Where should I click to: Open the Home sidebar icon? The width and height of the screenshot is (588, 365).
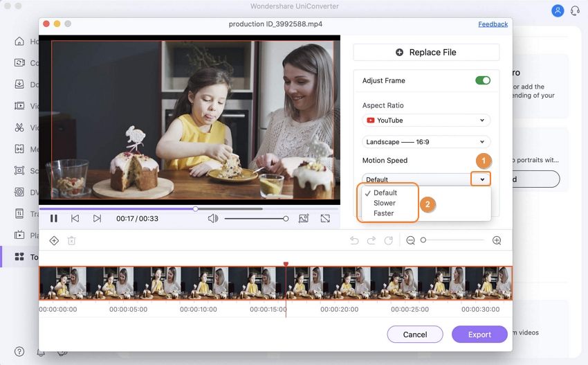19,42
